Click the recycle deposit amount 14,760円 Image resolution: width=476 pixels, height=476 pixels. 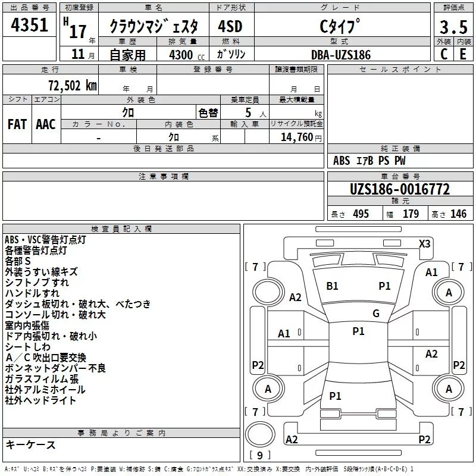tap(301, 137)
